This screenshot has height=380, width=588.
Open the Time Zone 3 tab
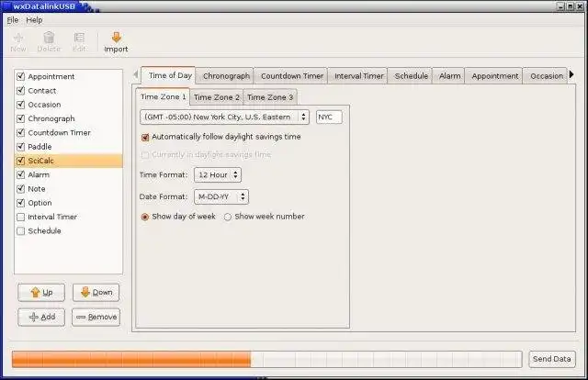coord(270,97)
